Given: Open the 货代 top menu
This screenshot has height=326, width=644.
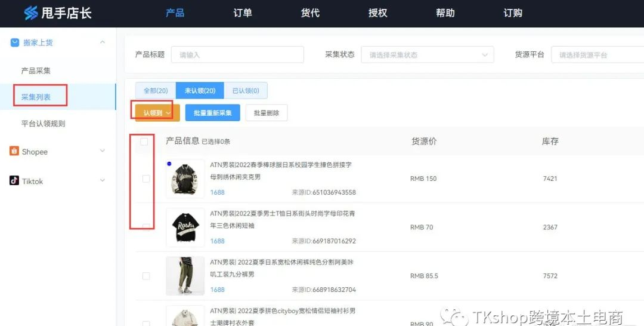Looking at the screenshot, I should pos(310,13).
